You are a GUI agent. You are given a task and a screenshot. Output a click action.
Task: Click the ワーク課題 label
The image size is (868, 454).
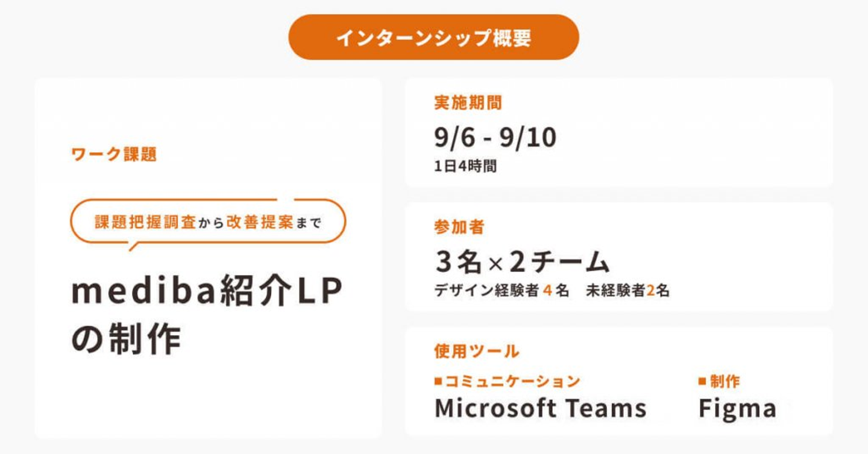click(x=114, y=154)
